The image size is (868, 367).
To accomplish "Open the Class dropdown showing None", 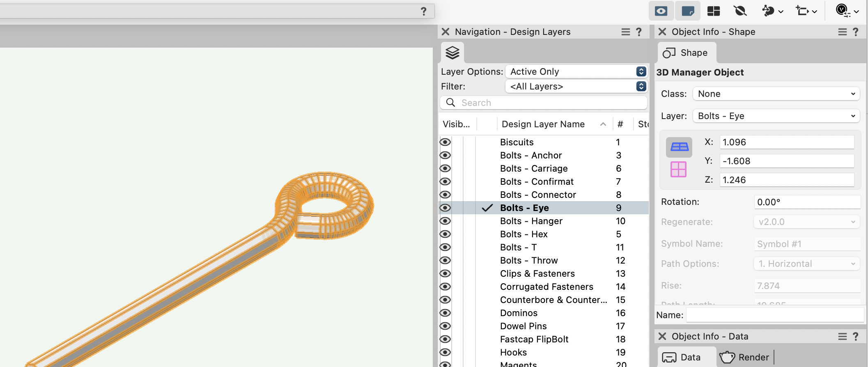I will click(x=776, y=94).
